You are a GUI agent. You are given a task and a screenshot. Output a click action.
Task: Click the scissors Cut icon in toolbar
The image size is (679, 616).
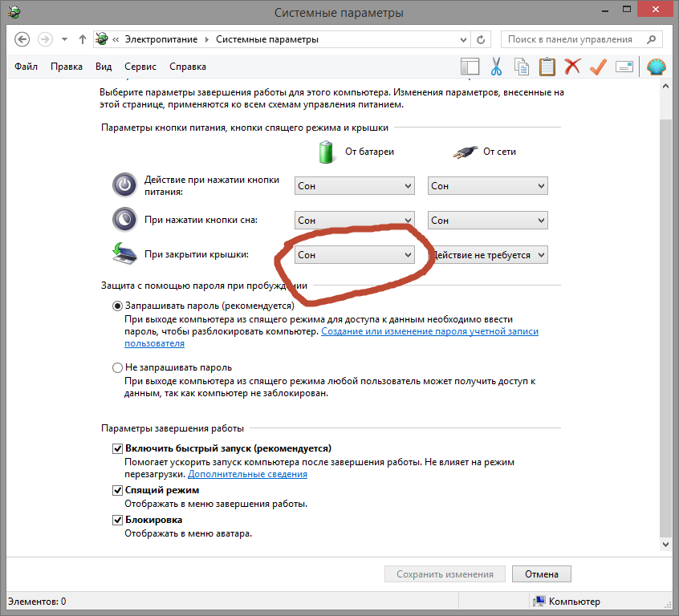(x=496, y=67)
